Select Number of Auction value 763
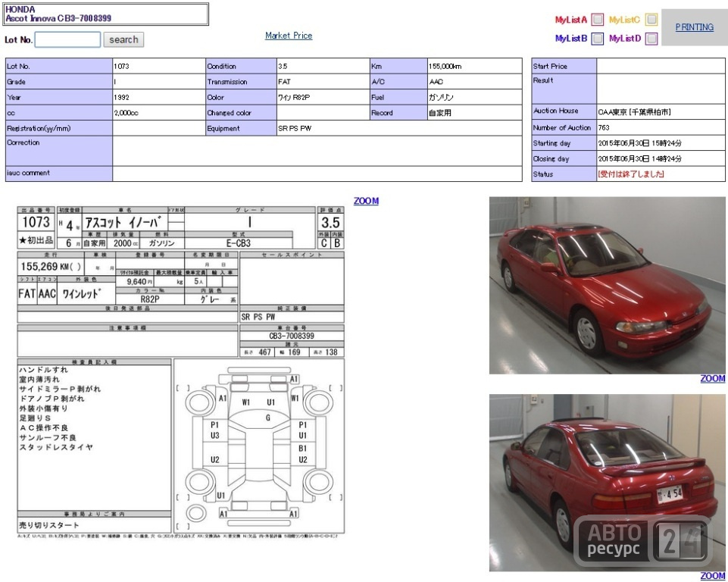 pyautogui.click(x=604, y=127)
